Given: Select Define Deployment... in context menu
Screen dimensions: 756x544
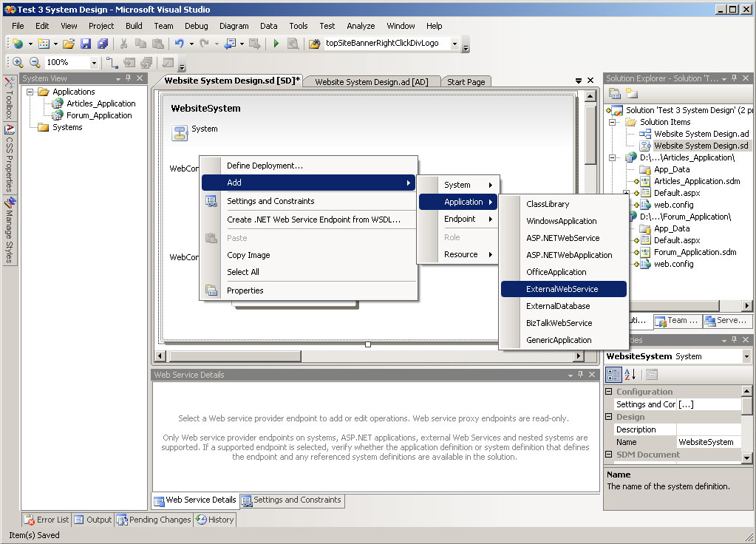Looking at the screenshot, I should point(308,166).
